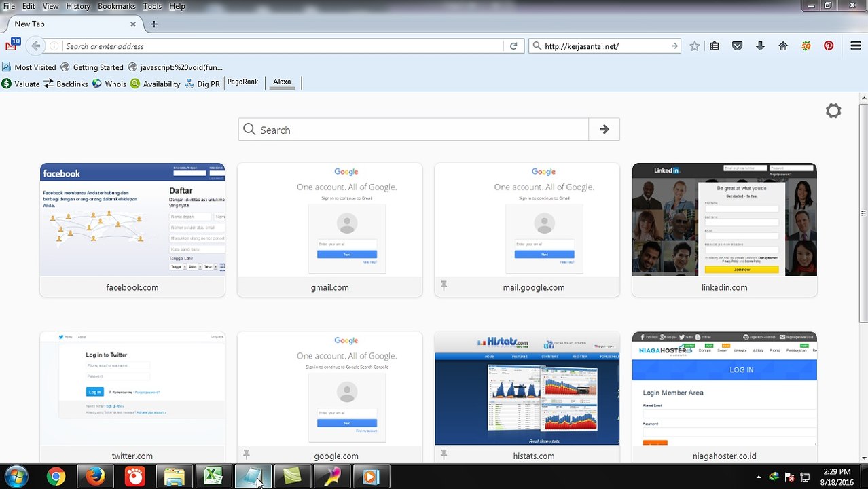This screenshot has width=868, height=489.
Task: Open Windows Explorer from the taskbar
Action: [x=175, y=477]
